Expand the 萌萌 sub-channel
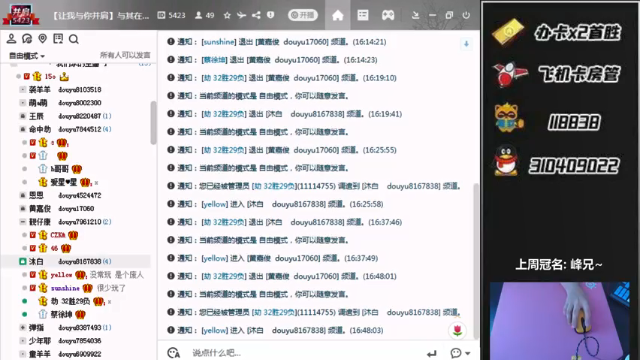 point(23,103)
